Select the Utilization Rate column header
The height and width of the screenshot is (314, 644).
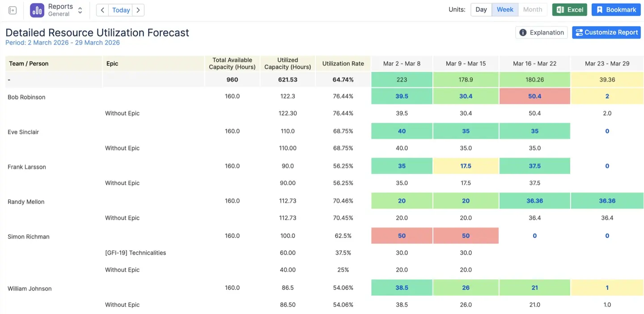click(343, 63)
